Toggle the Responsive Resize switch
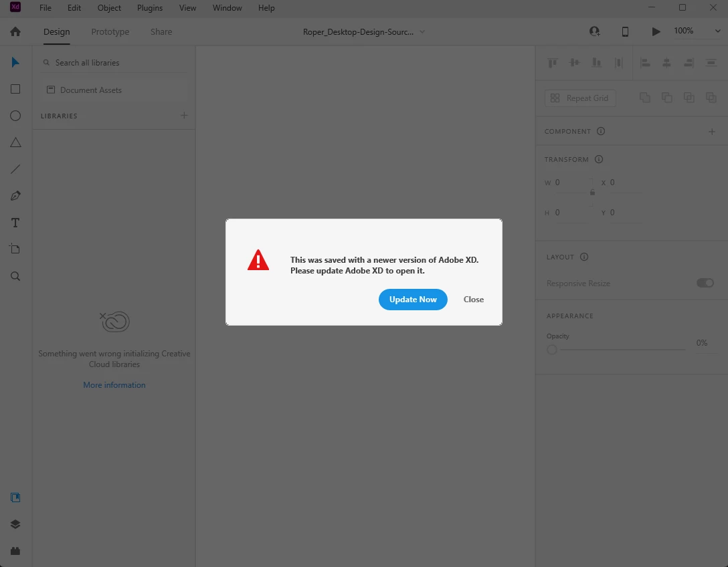Viewport: 728px width, 567px height. (x=705, y=283)
